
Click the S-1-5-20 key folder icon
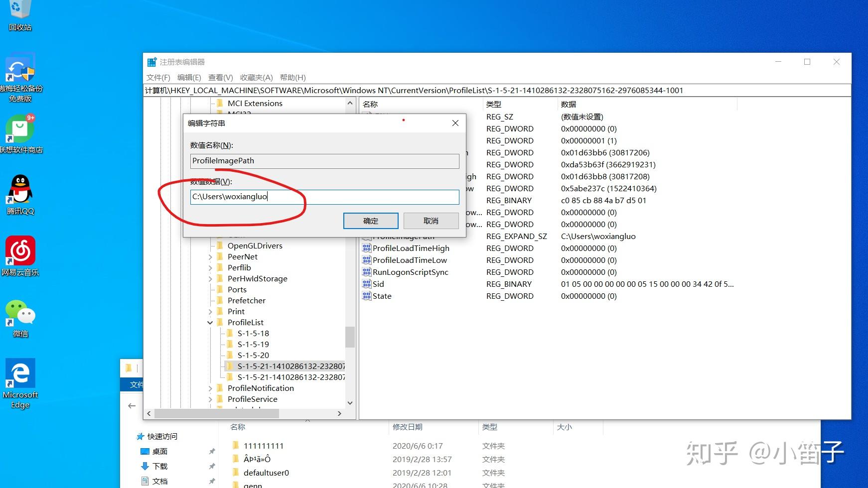click(x=230, y=355)
